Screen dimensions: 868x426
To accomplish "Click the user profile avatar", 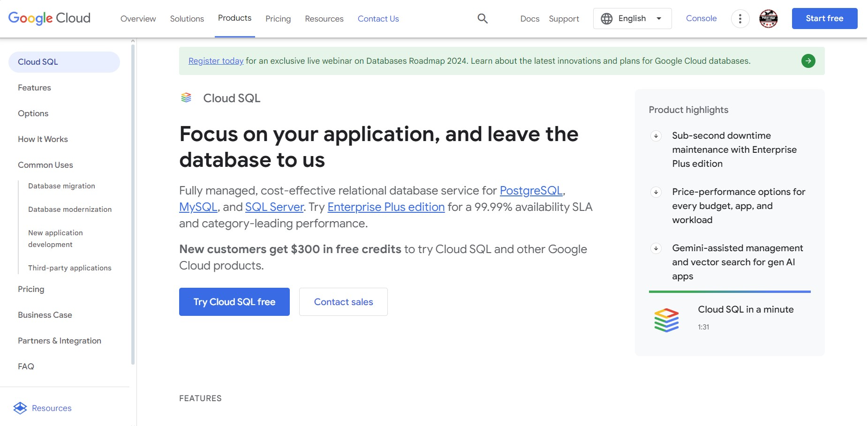I will point(768,19).
